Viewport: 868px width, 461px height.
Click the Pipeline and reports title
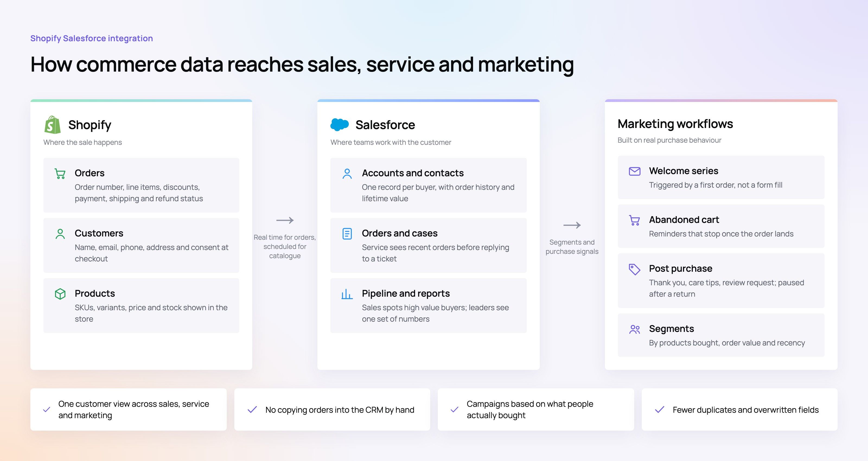(406, 293)
